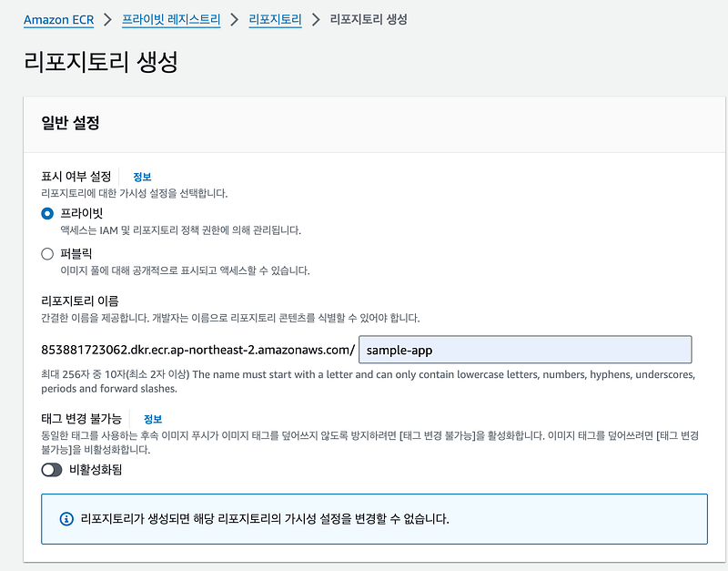Click the 일반 설정 section header
Viewport: 728px width, 571px height.
(70, 123)
